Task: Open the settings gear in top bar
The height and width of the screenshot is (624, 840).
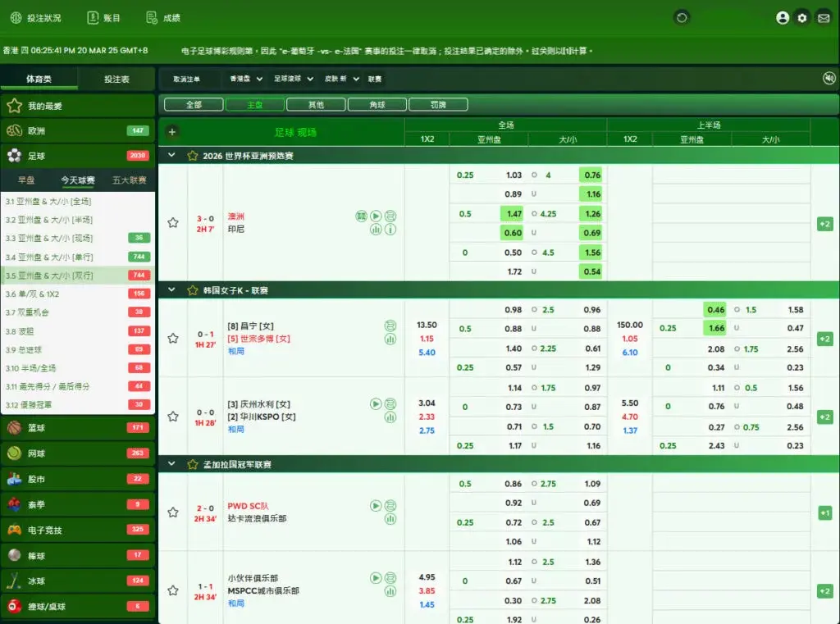Action: (x=802, y=18)
